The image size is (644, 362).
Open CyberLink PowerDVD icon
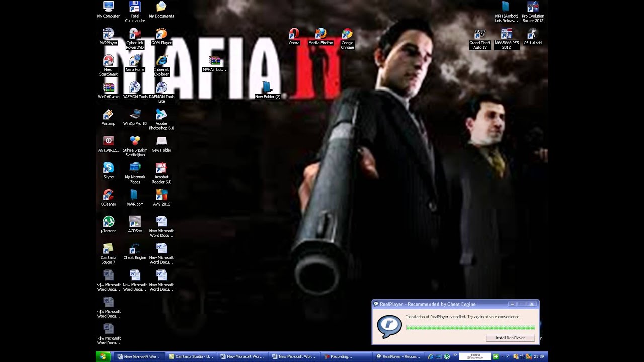click(x=135, y=39)
